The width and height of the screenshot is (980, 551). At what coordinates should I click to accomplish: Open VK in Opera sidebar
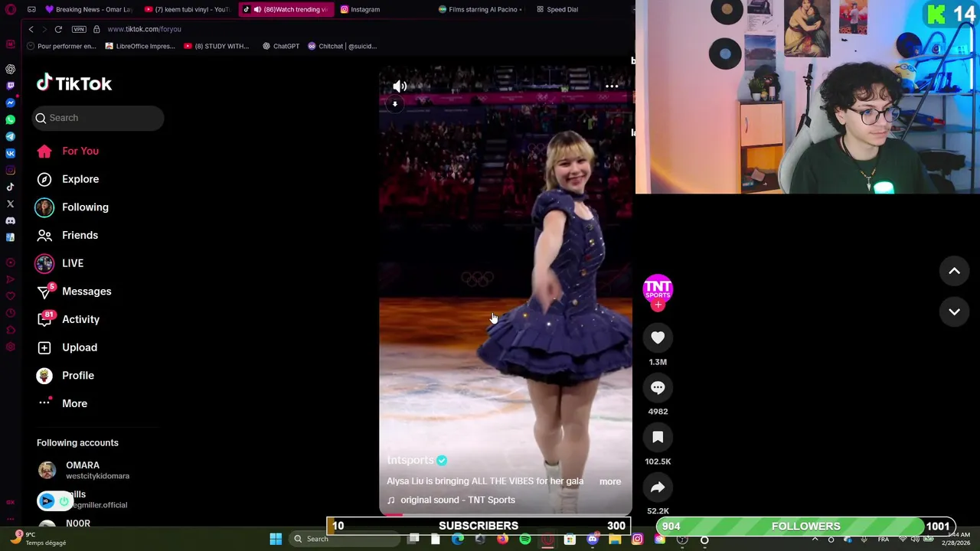[10, 153]
